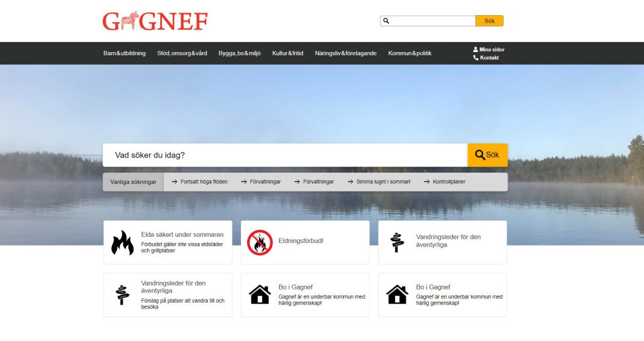Open the Kontakt link
The width and height of the screenshot is (644, 341).
(489, 58)
